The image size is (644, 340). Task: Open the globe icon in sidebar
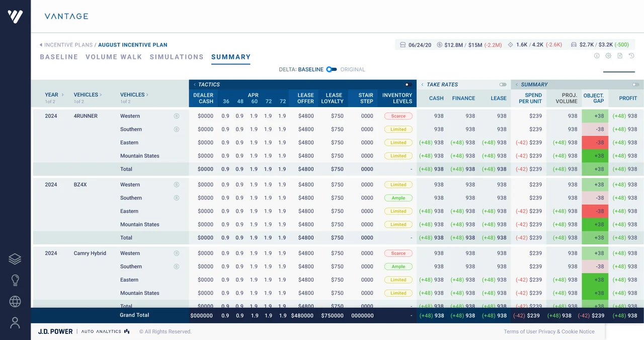coord(15,301)
